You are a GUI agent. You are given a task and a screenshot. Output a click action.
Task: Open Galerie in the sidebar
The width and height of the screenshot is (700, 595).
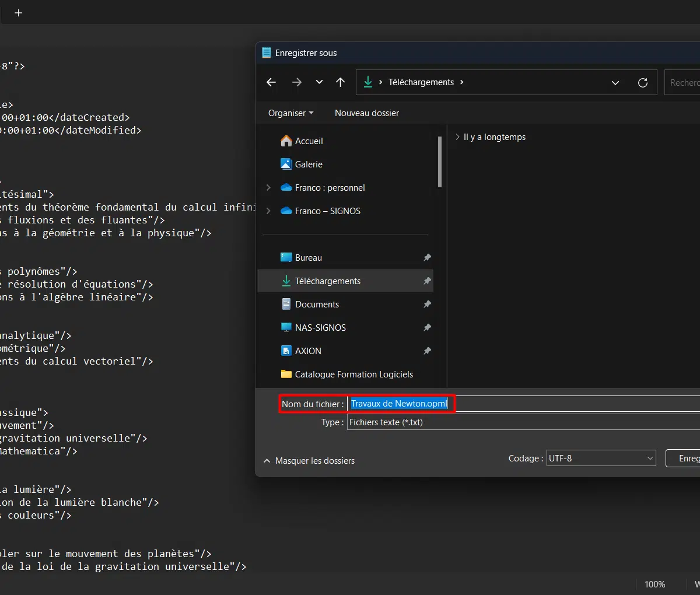(309, 164)
